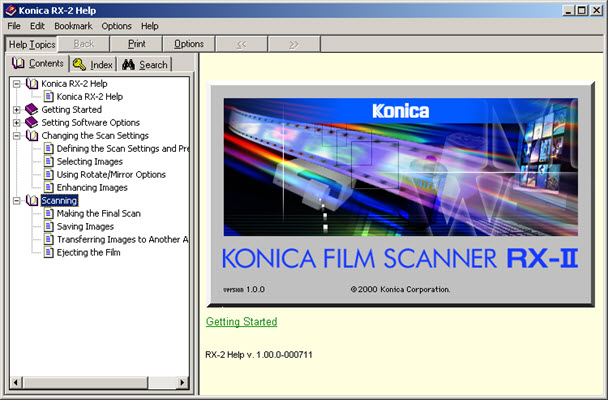The height and width of the screenshot is (400, 608).
Task: Click the page icon beside Saving Images
Action: click(48, 227)
